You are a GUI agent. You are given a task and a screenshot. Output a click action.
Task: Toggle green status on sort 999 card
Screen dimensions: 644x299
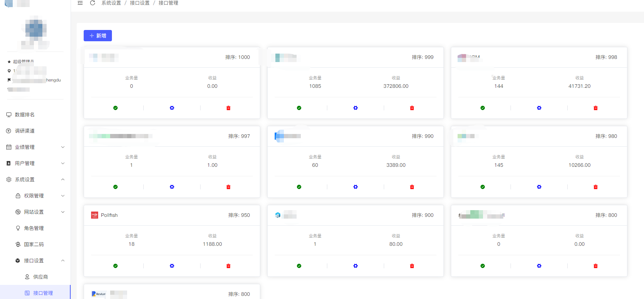click(299, 108)
